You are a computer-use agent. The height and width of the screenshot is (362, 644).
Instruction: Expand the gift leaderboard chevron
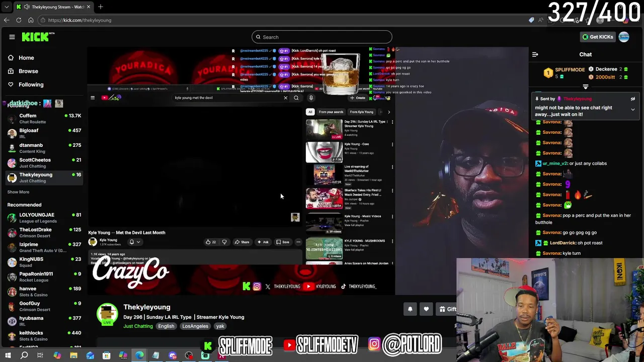pyautogui.click(x=585, y=87)
